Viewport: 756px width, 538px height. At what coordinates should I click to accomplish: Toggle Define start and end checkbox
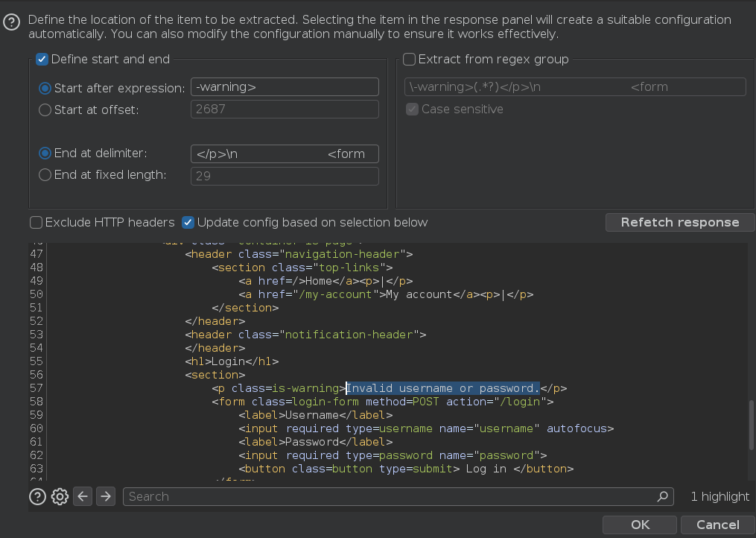(x=42, y=60)
